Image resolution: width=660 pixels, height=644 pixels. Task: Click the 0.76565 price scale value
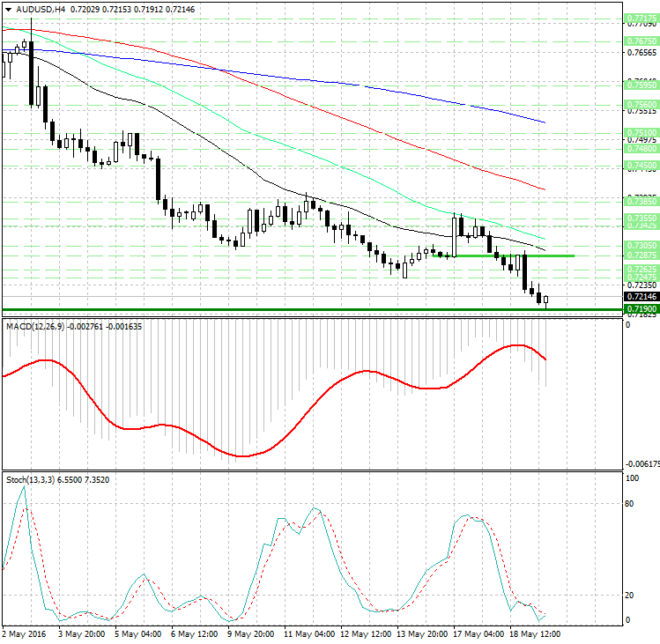(641, 53)
